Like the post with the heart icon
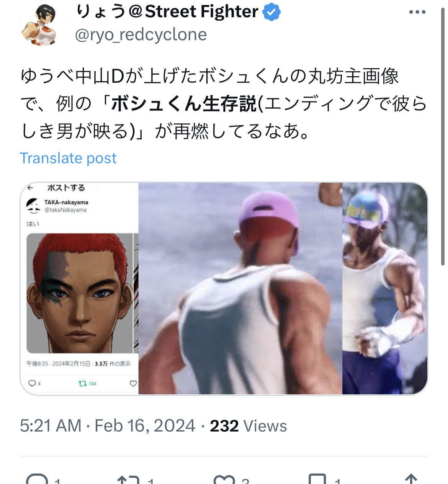Image resolution: width=448 pixels, height=484 pixels. click(x=224, y=479)
